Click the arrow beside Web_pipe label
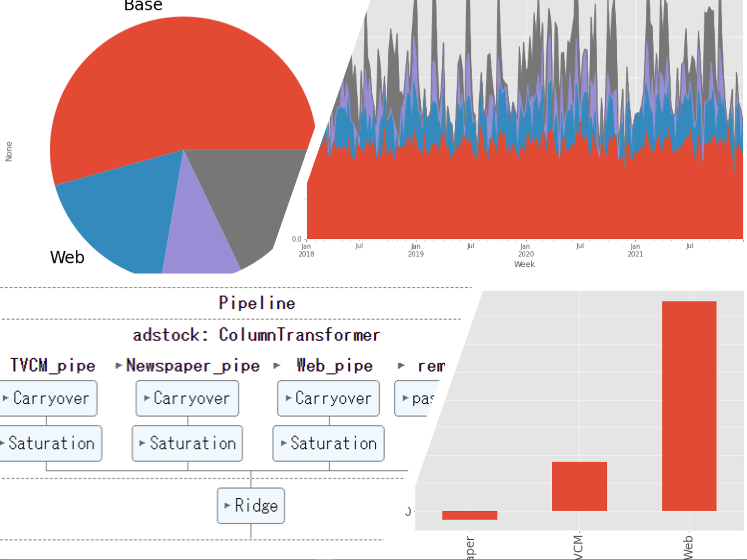Image resolution: width=747 pixels, height=560 pixels. [277, 366]
